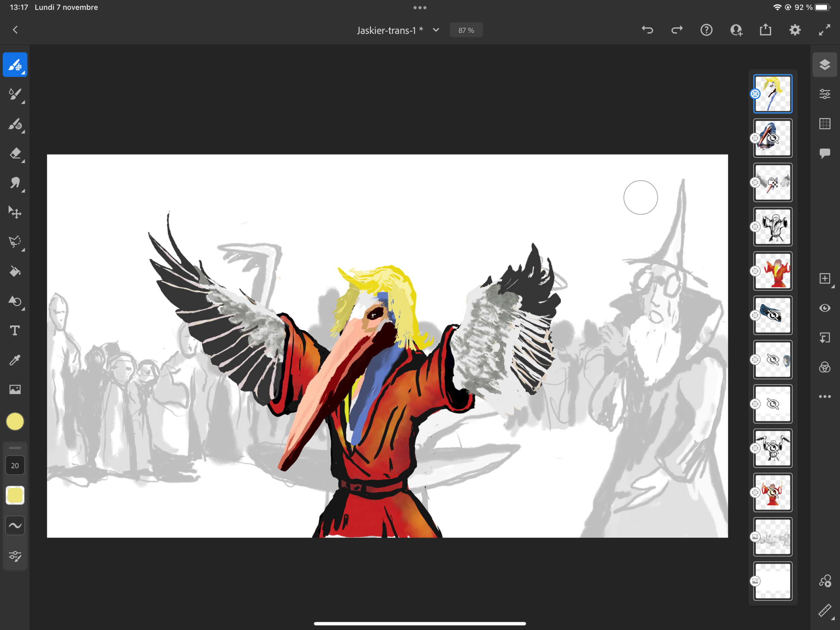Select the Text tool

(15, 330)
